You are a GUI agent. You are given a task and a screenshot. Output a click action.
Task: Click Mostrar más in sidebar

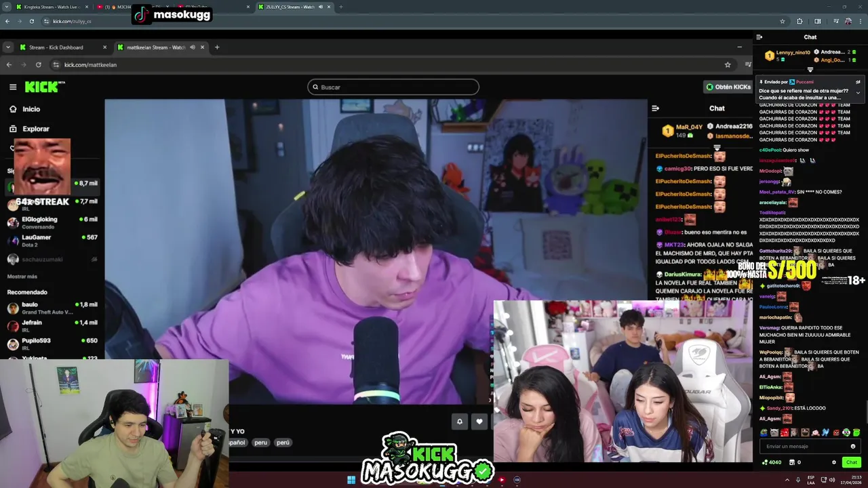22,277
